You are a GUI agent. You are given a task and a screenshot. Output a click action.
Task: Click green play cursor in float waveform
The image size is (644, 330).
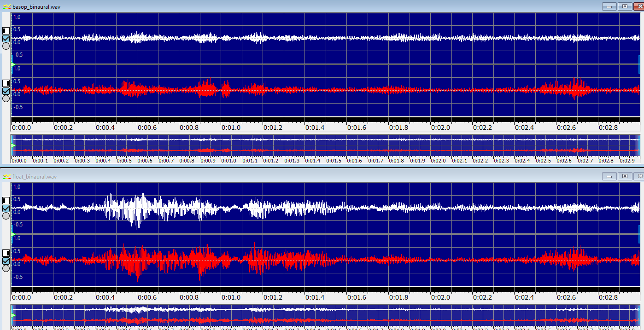[13, 234]
